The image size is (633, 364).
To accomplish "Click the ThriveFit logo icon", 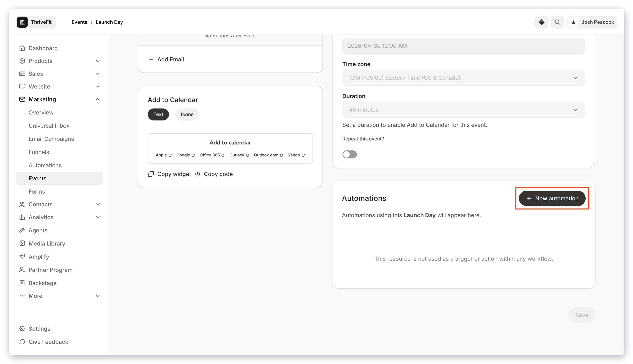I will [22, 22].
